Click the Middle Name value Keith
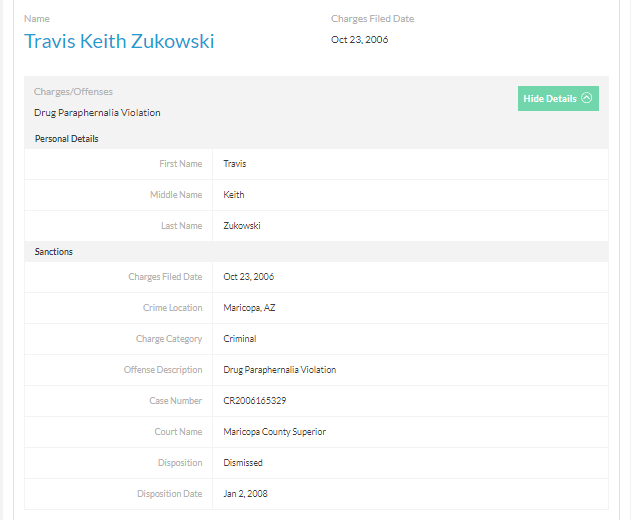Viewport: 631px width, 520px height. click(234, 195)
